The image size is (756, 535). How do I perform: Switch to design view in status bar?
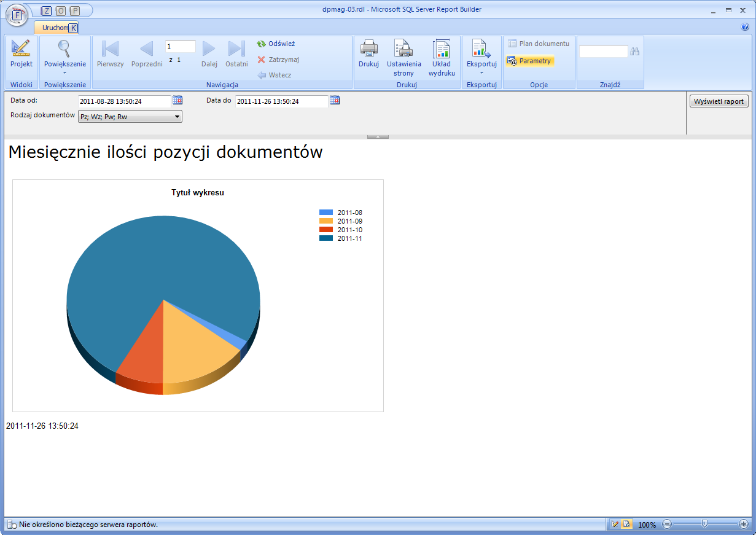(x=615, y=525)
